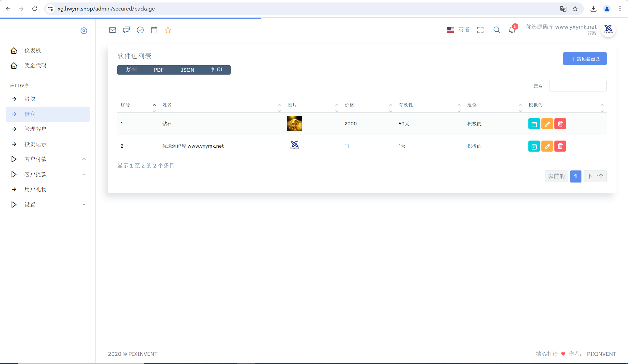
Task: Toggle sidebar collapse circle icon
Action: [84, 31]
